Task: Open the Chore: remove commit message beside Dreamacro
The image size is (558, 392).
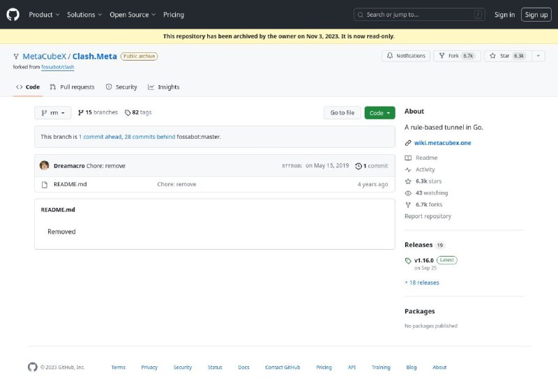Action: click(106, 166)
